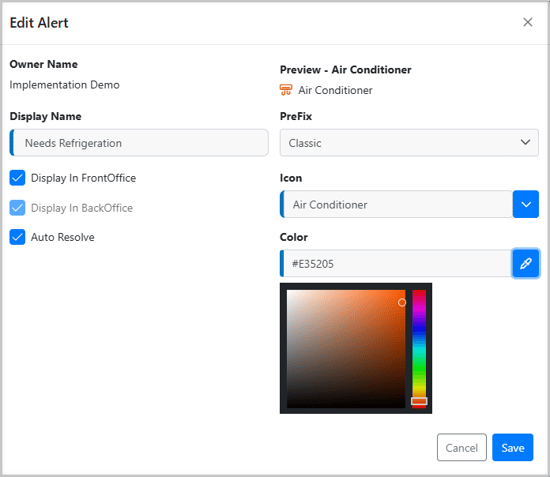Click the PreFix dropdown chevron arrow

tap(525, 142)
